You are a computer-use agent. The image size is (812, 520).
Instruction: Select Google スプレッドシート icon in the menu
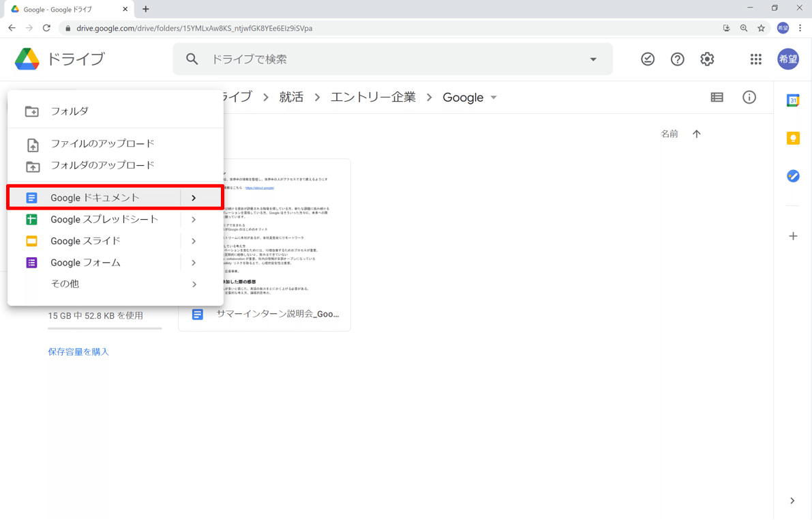click(x=31, y=219)
